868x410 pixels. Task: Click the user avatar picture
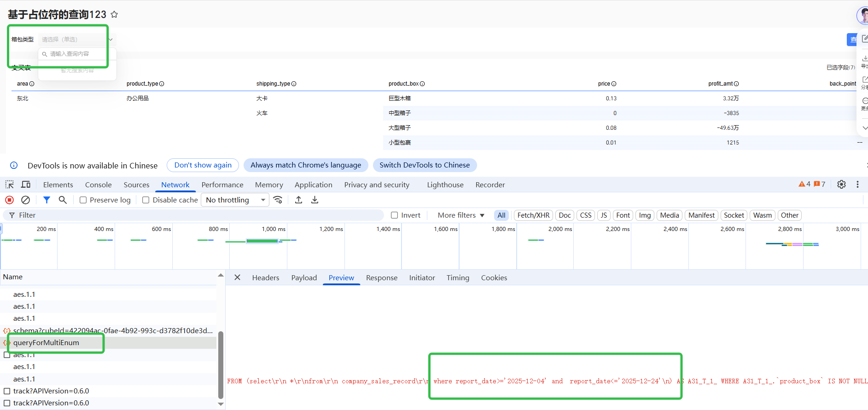coord(862,15)
